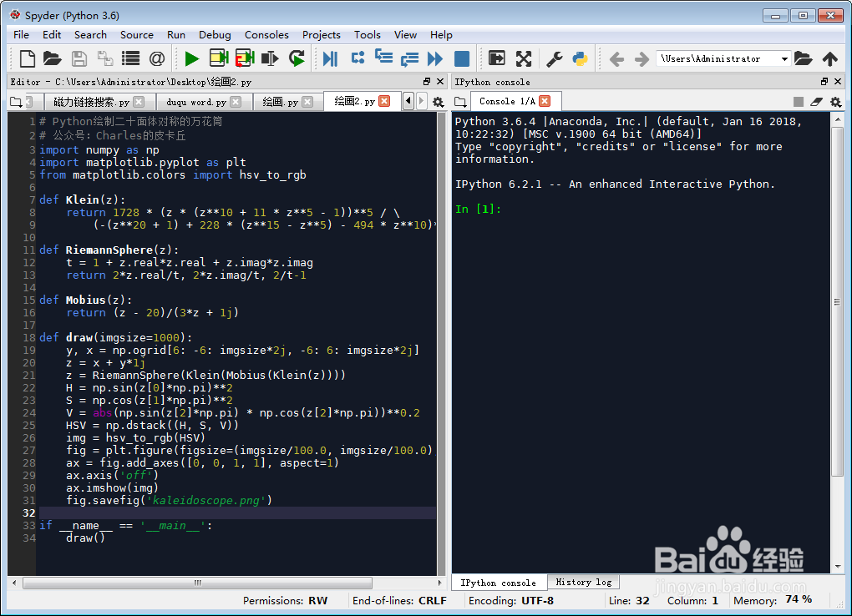Toggle fullscreen mode icon
The width and height of the screenshot is (852, 616).
pyautogui.click(x=523, y=58)
